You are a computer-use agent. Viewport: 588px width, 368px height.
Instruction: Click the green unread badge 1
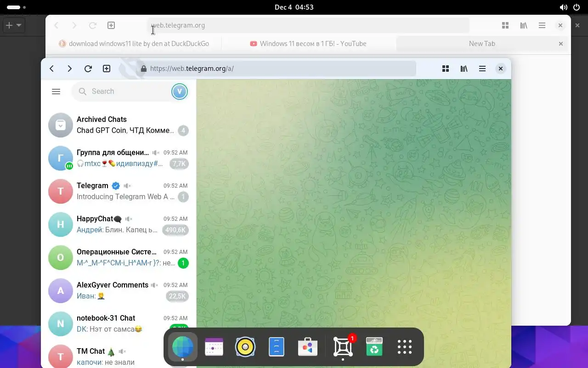(183, 263)
